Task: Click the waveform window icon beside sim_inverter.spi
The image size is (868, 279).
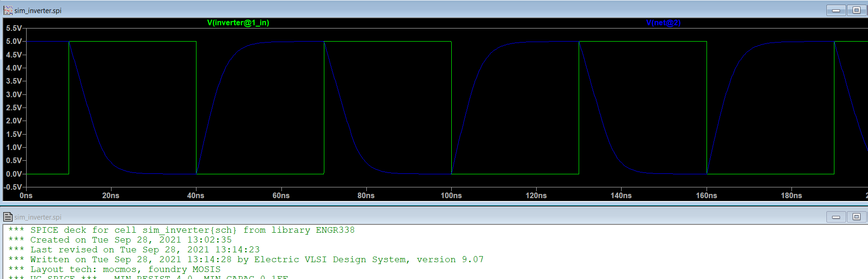Action: [x=8, y=10]
